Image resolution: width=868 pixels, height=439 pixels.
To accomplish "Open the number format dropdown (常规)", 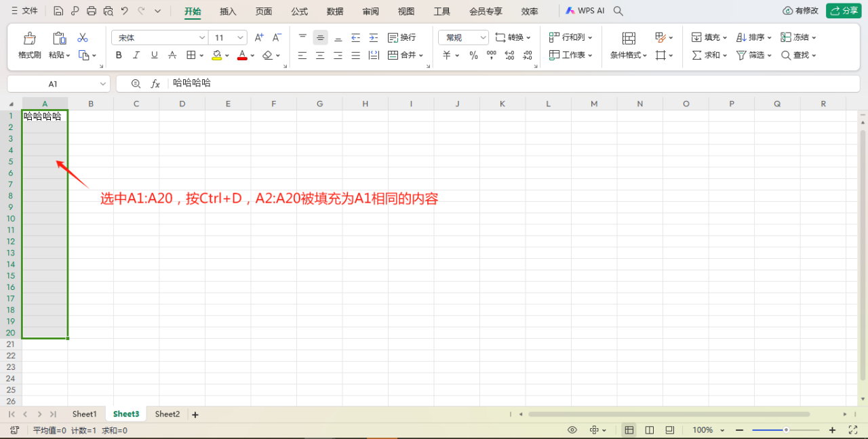I will pos(483,38).
